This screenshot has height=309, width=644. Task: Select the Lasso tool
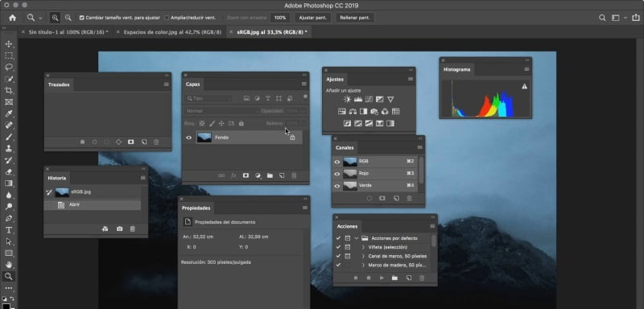(9, 67)
